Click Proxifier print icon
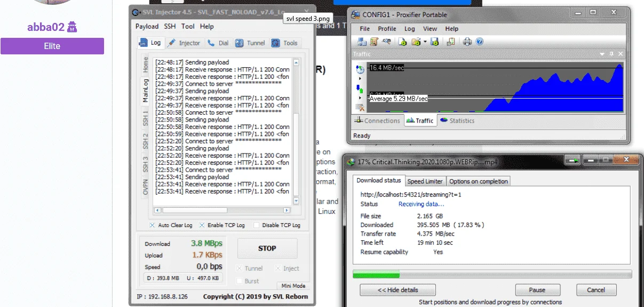This screenshot has height=307, width=644. click(467, 42)
